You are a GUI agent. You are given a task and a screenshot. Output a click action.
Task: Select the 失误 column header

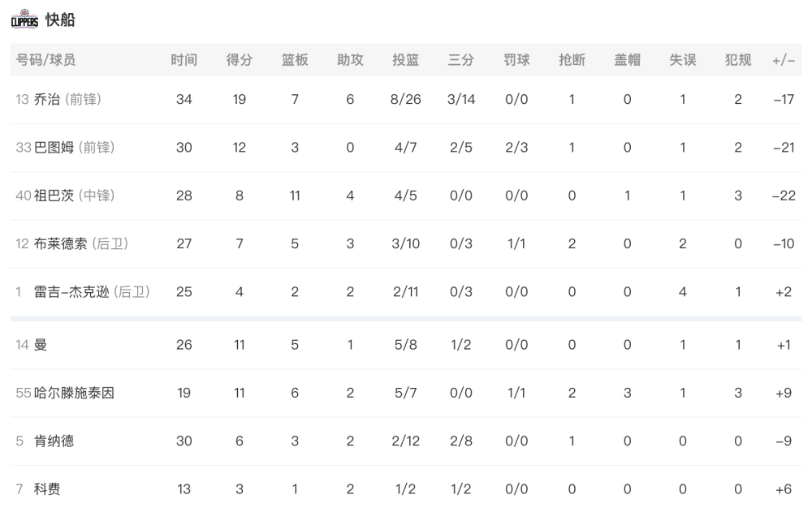click(x=683, y=60)
